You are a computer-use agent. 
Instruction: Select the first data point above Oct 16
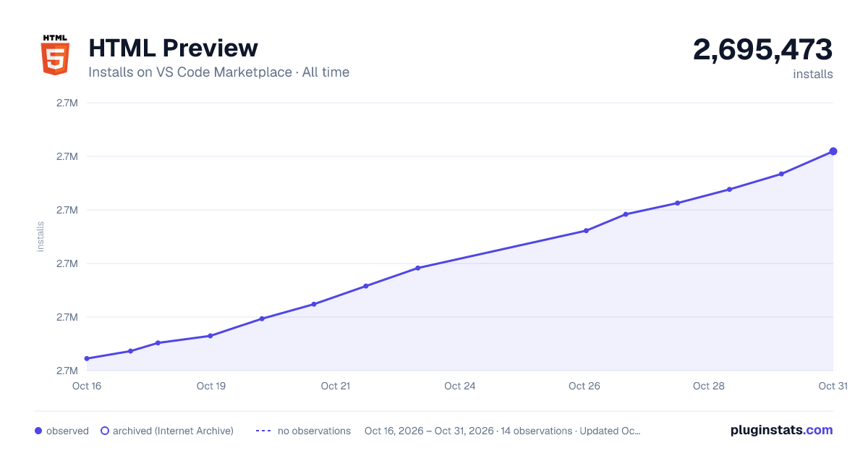coord(87,358)
